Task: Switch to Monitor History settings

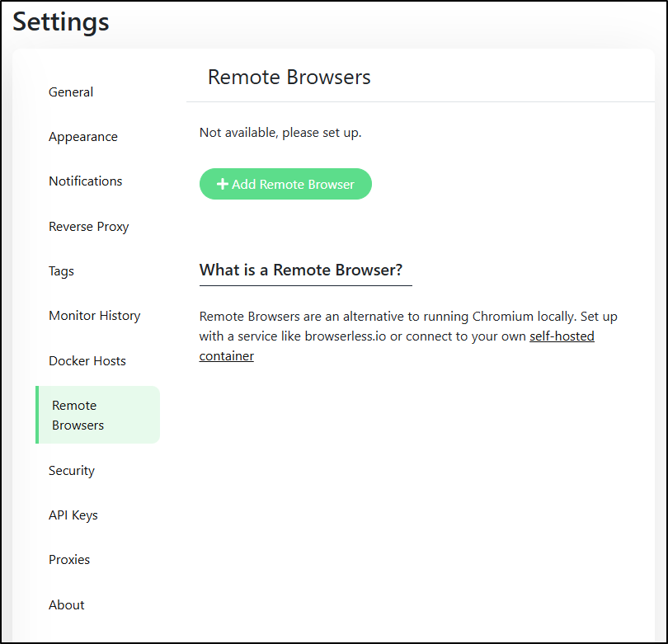Action: coord(95,316)
